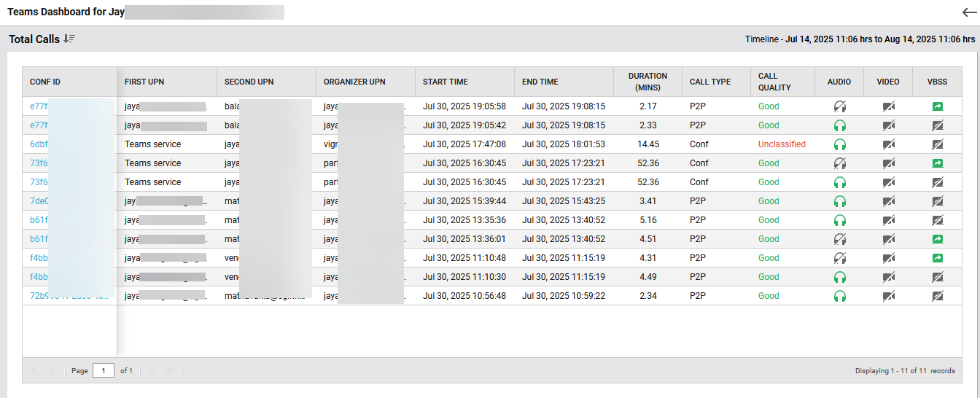Go to first page with double-left arrow
This screenshot has width=980, height=398.
click(x=34, y=370)
